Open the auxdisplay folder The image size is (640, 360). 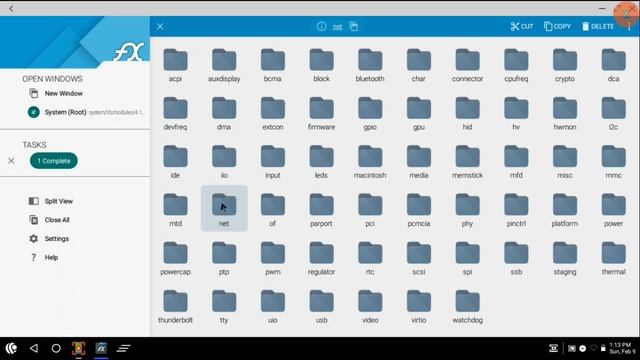point(224,65)
